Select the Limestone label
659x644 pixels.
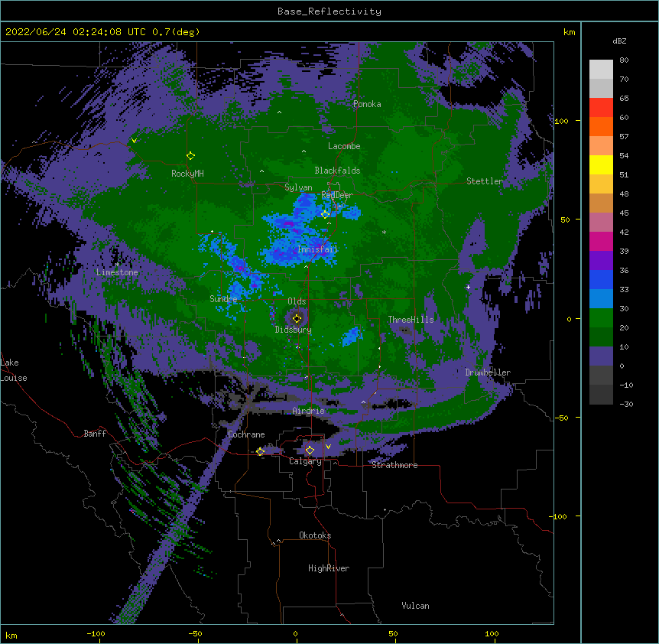(x=117, y=272)
